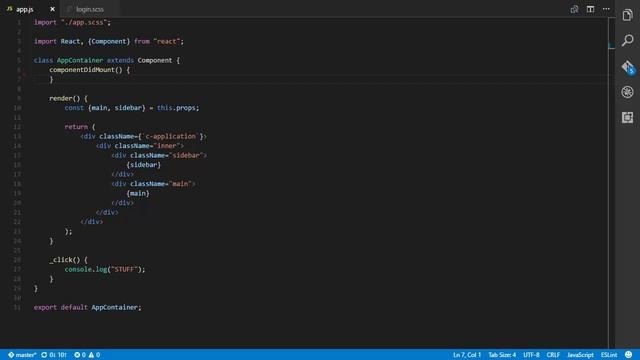Open the Search view magnifier icon
The width and height of the screenshot is (640, 360).
click(627, 40)
